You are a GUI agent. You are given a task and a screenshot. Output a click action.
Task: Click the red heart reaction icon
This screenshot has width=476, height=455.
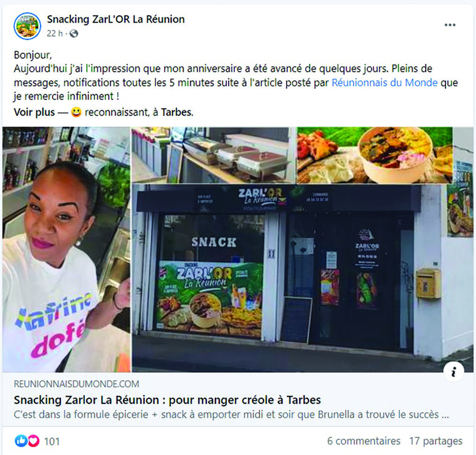pyautogui.click(x=33, y=441)
